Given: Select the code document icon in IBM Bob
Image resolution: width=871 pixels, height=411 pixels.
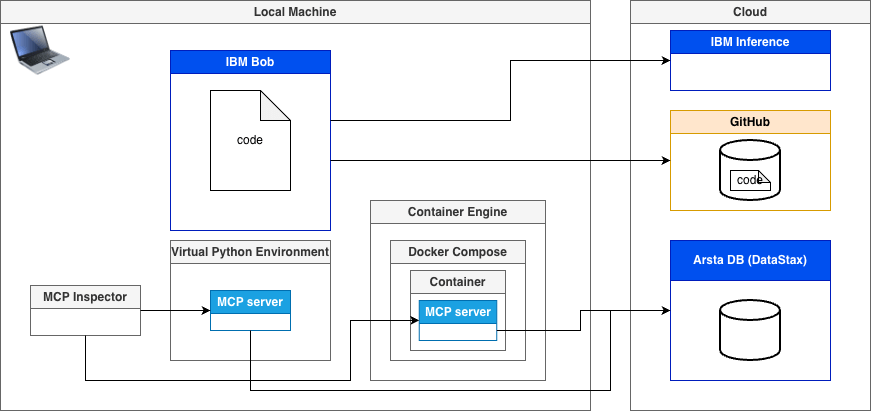Looking at the screenshot, I should [x=250, y=140].
